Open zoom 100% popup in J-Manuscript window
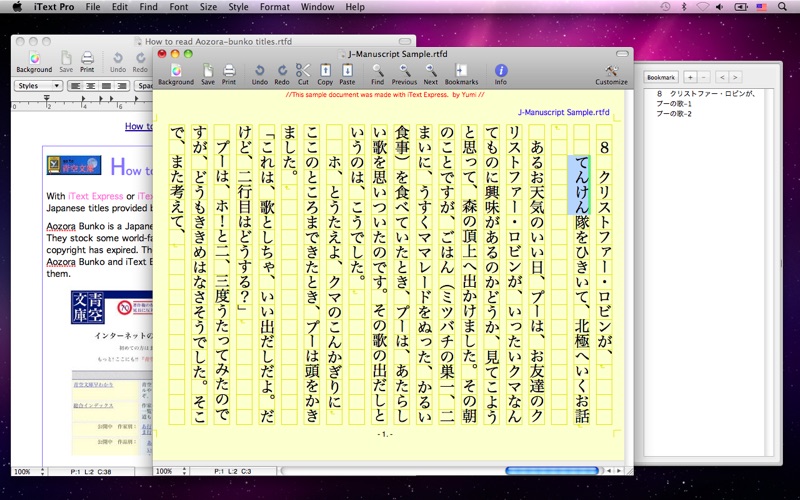The image size is (800, 500). click(171, 471)
